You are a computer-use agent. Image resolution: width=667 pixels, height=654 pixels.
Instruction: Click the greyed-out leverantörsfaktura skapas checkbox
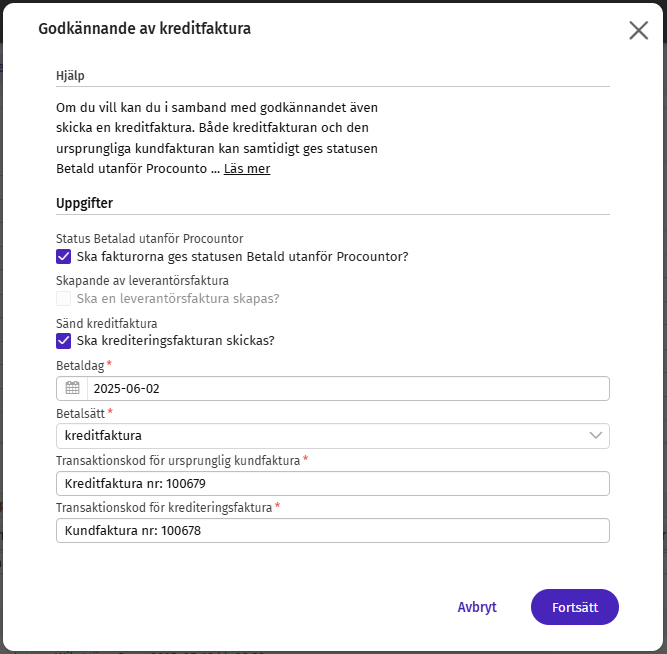pyautogui.click(x=63, y=298)
